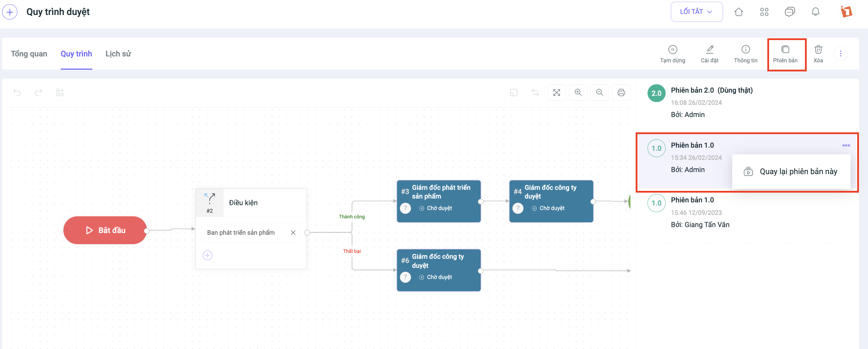Screen dimensions: 868x349
Task: Toggle fullscreen view of canvas
Action: coord(557,93)
